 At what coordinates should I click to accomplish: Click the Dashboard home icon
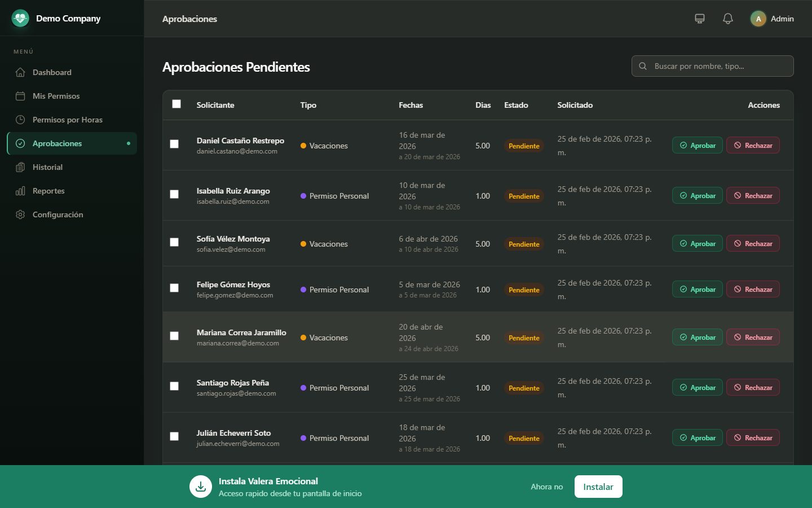coord(20,72)
